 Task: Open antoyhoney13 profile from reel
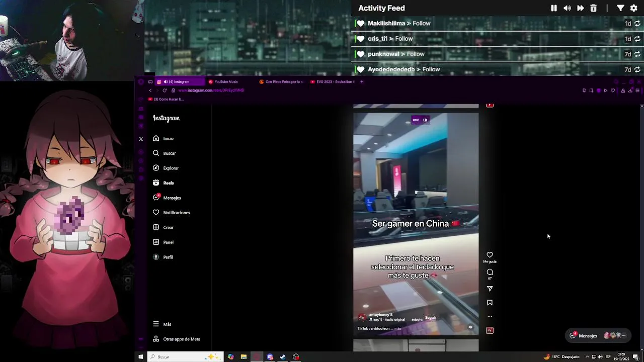tap(381, 315)
